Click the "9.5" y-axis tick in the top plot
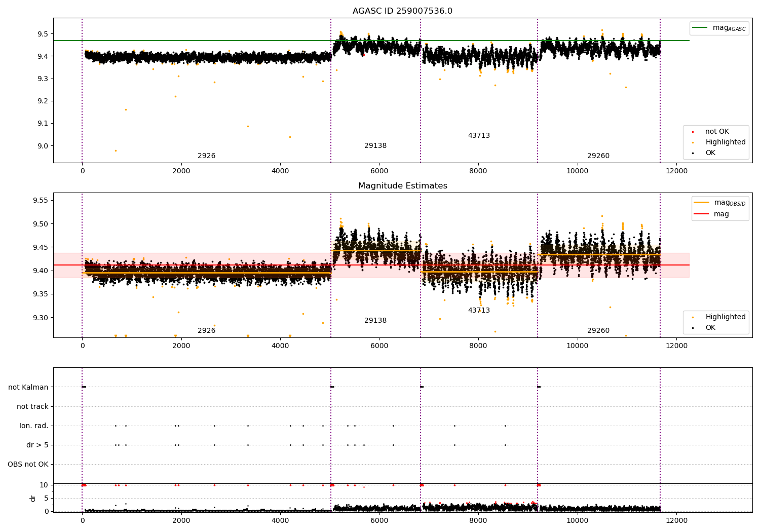Viewport: 760px width, 532px height. tap(43, 34)
